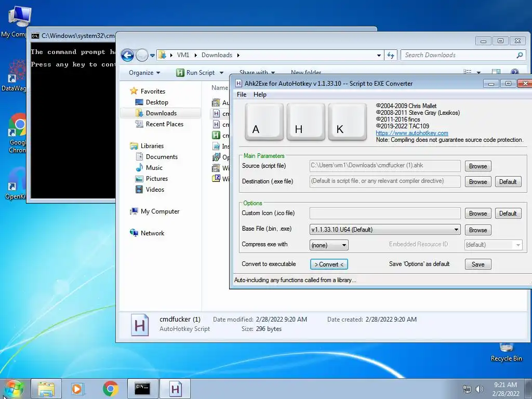Screen dimensions: 532x399
Task: Switch to Command Prompt taskbar button
Action: (142, 389)
